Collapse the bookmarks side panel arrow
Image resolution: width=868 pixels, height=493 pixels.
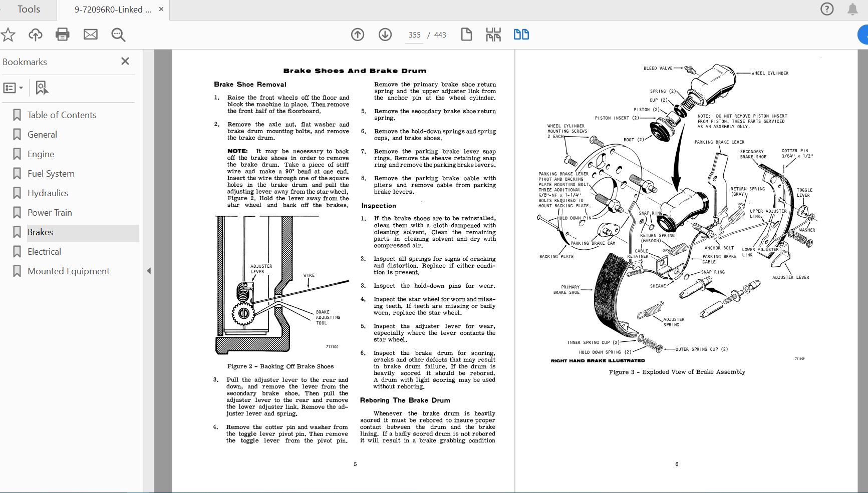[149, 271]
